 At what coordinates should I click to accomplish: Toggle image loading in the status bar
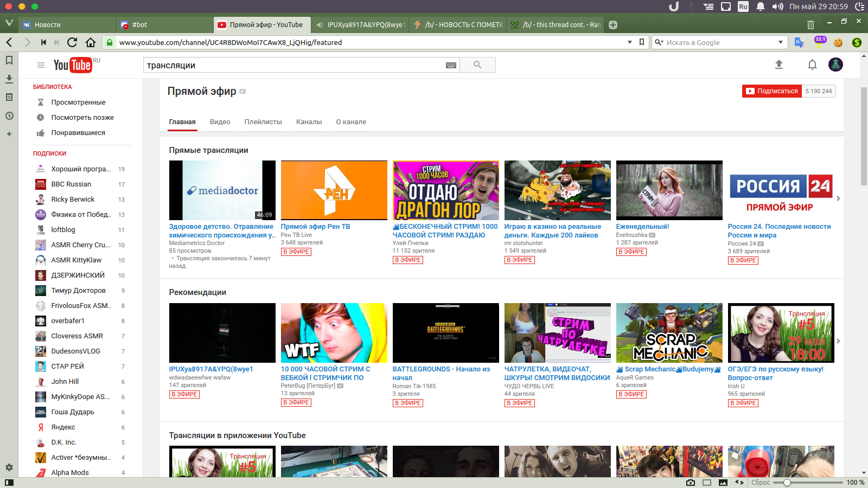(x=723, y=482)
